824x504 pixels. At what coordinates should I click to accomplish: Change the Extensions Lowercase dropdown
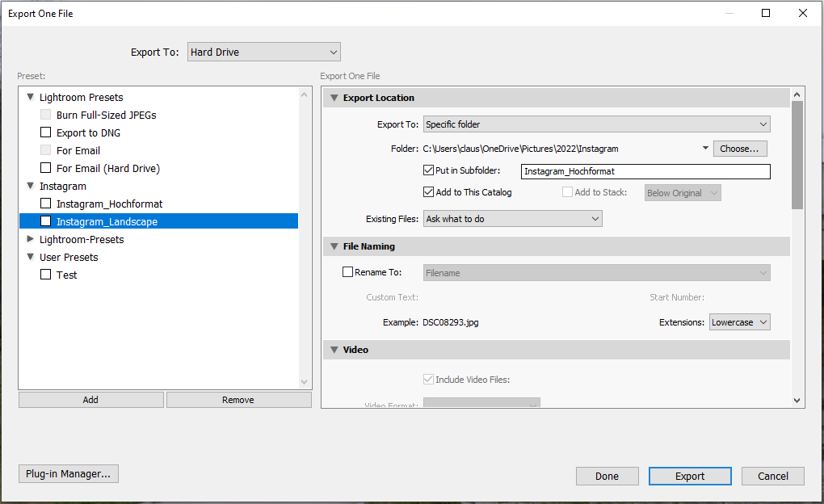click(x=739, y=321)
